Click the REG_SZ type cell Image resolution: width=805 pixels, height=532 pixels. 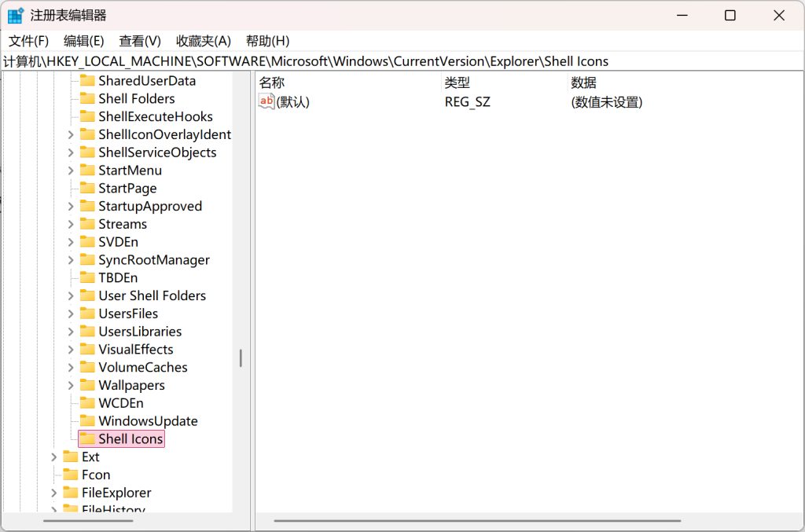(x=468, y=102)
